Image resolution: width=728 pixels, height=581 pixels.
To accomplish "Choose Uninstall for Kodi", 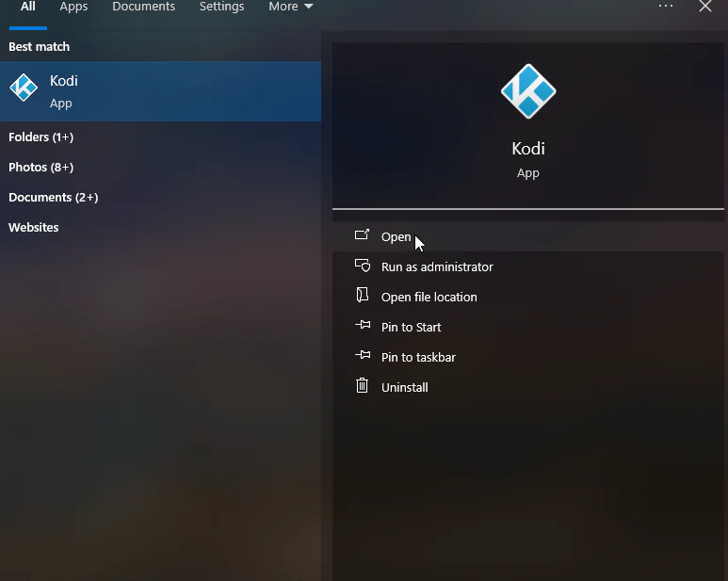I will coord(528,387).
